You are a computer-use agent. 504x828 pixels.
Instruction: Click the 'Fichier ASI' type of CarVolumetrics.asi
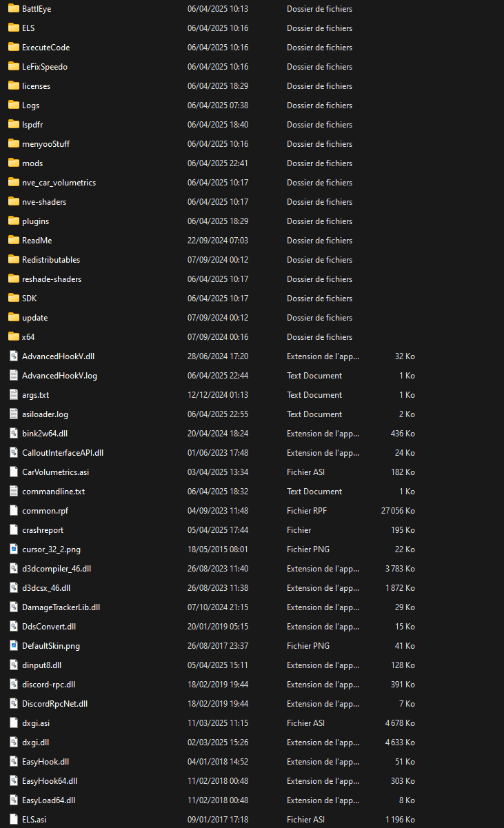click(x=307, y=472)
